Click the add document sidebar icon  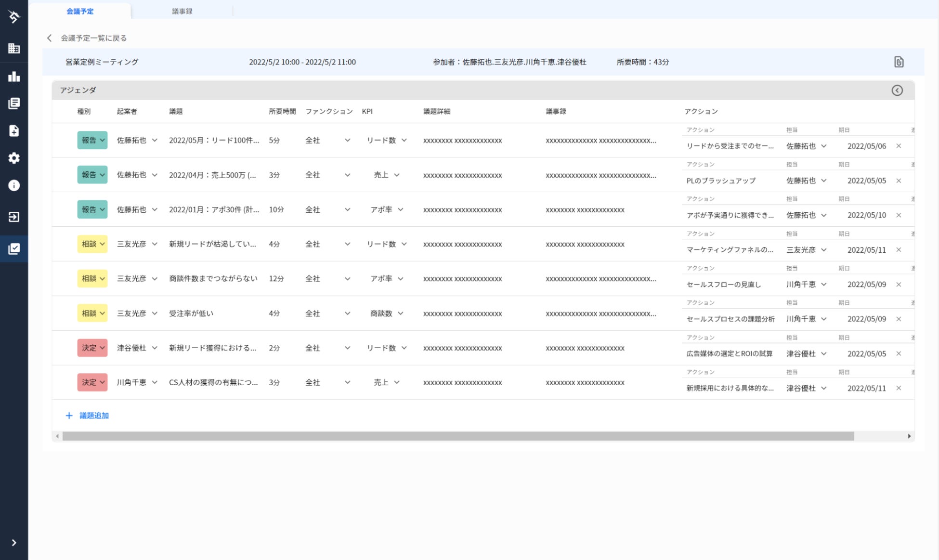pyautogui.click(x=14, y=131)
